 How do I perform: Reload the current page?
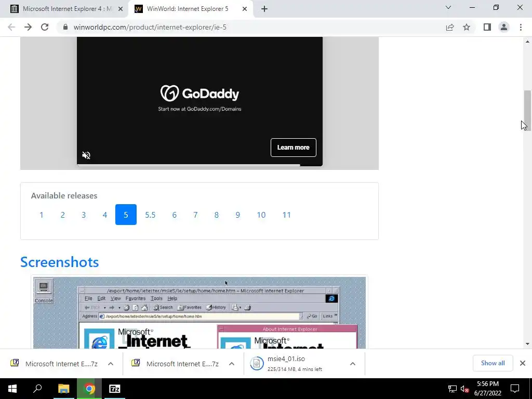(45, 27)
